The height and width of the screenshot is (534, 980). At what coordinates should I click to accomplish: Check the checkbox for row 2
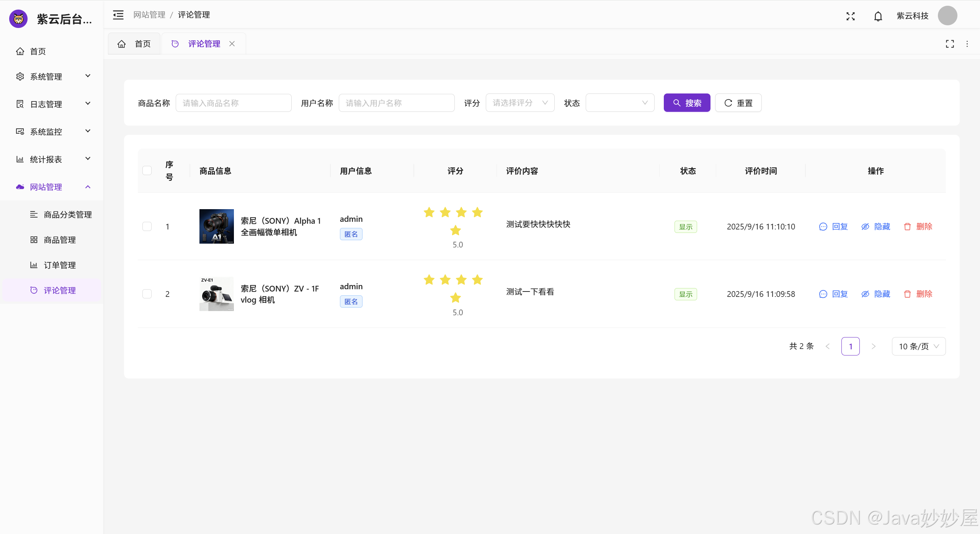(147, 294)
